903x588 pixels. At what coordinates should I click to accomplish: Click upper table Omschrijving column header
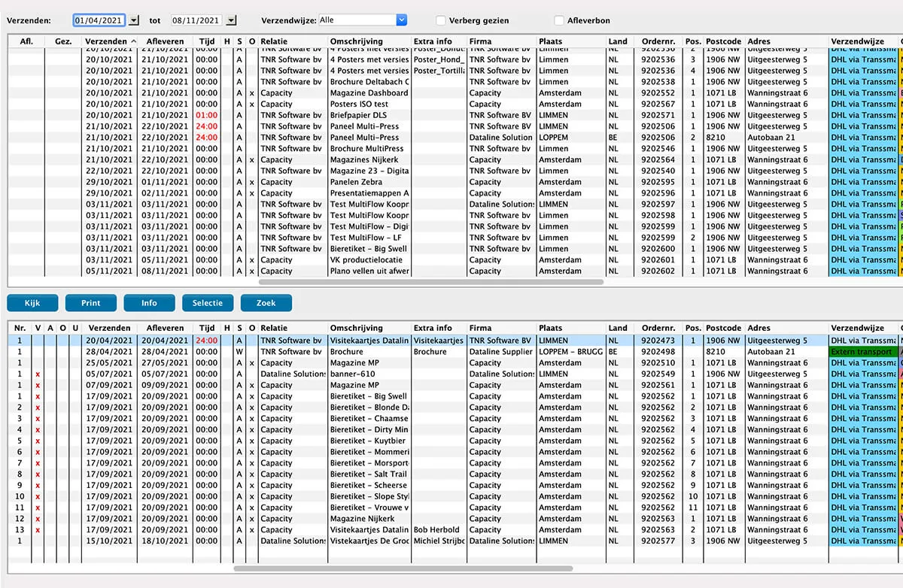pos(369,41)
